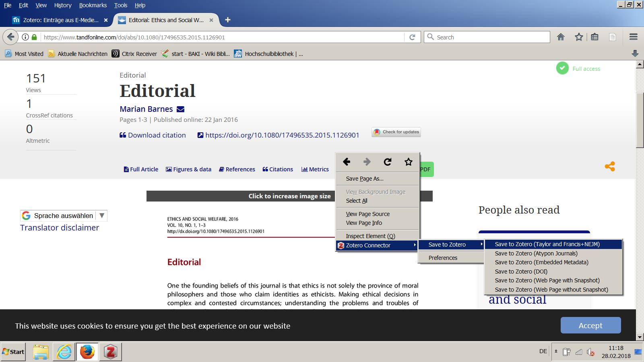Click in the Firefox Search field
The image size is (644, 362).
click(487, 37)
